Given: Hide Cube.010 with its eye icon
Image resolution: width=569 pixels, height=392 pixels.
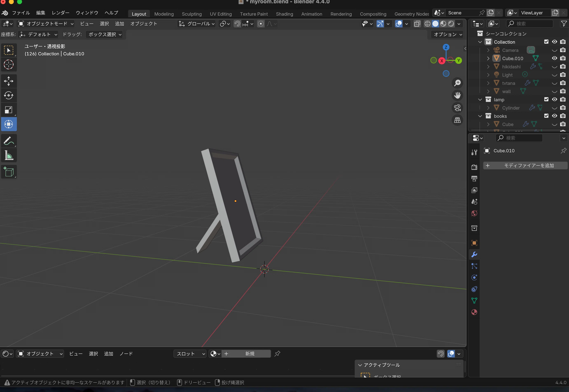Looking at the screenshot, I should (555, 58).
